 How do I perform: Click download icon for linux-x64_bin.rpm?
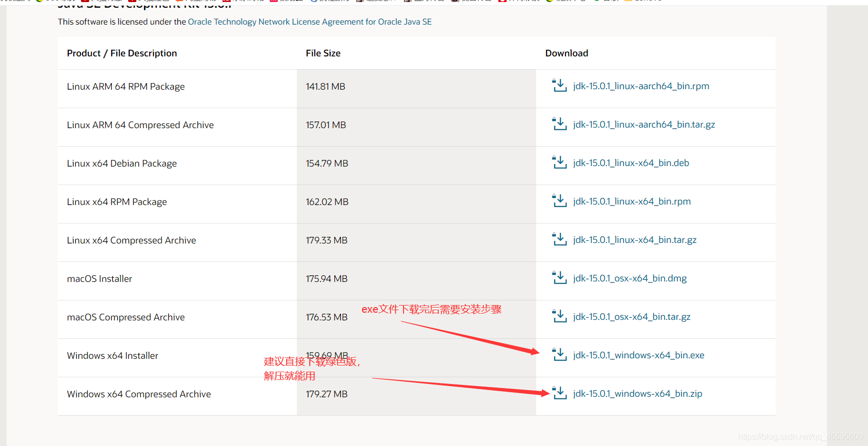coord(559,201)
